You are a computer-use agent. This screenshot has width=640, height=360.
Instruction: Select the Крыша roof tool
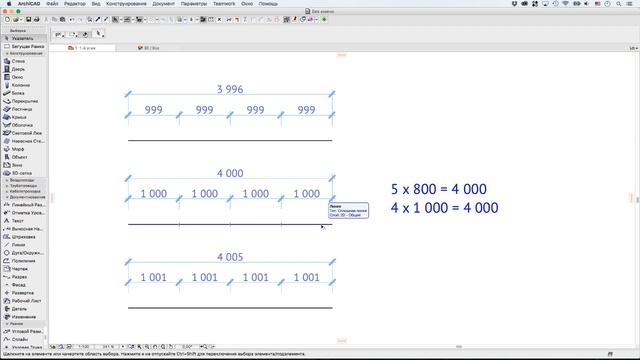(24, 117)
